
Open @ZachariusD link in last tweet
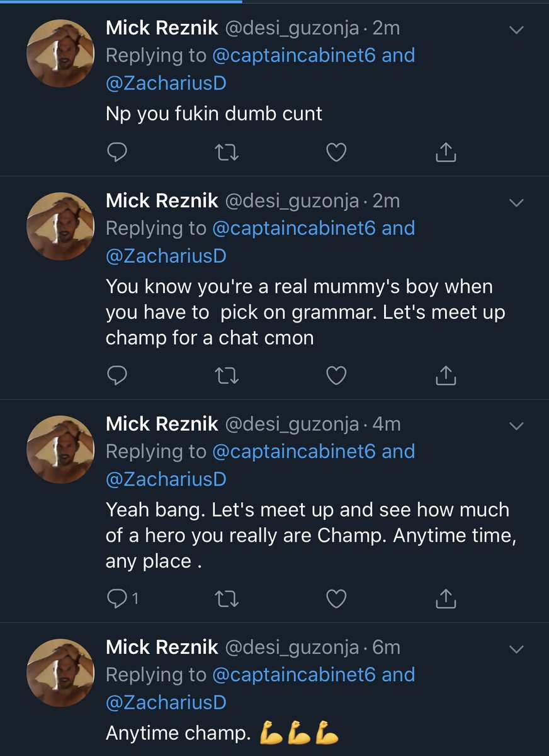coord(166,702)
